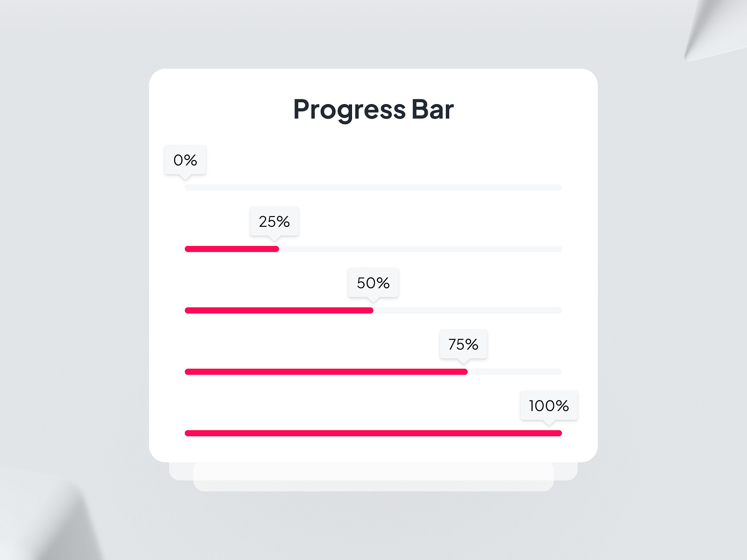Viewport: 747px width, 560px height.
Task: Click the unfilled portion of the 25% bar
Action: pos(420,249)
